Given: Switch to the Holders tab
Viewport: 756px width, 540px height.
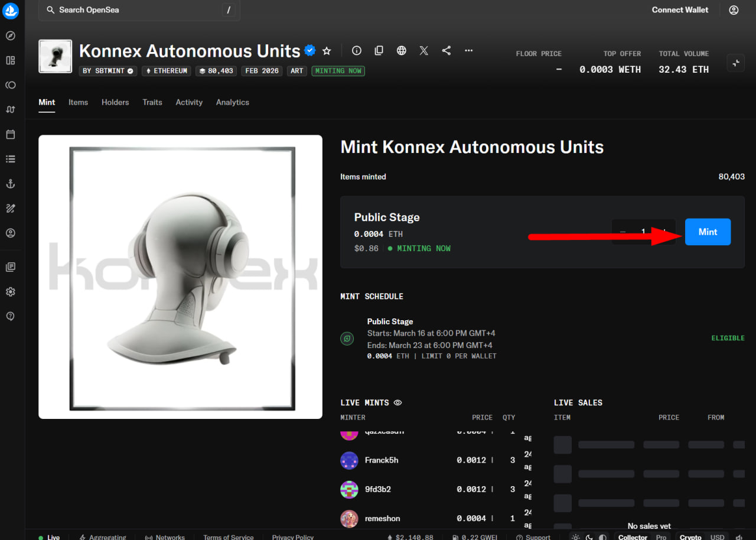Looking at the screenshot, I should click(x=115, y=102).
